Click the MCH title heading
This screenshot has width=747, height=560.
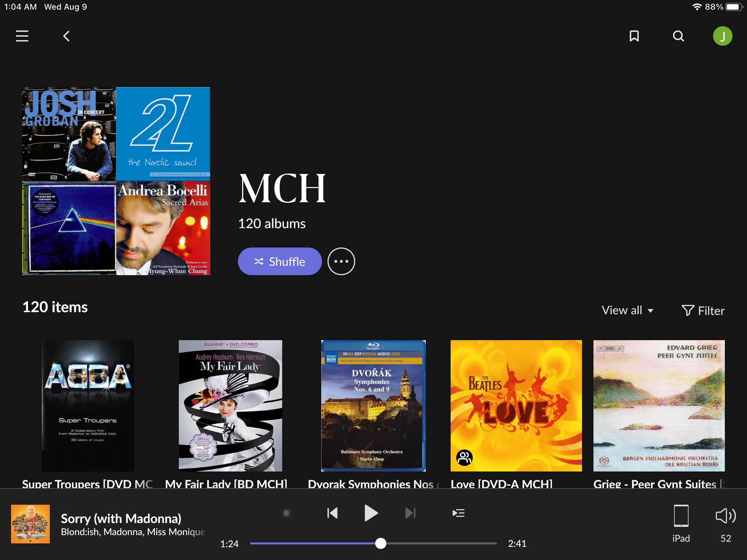[282, 189]
